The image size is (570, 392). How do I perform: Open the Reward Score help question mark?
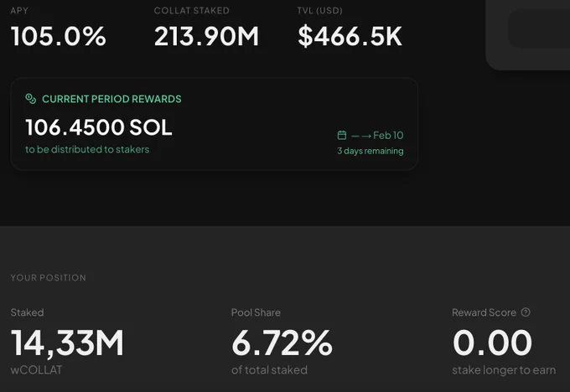click(x=526, y=312)
